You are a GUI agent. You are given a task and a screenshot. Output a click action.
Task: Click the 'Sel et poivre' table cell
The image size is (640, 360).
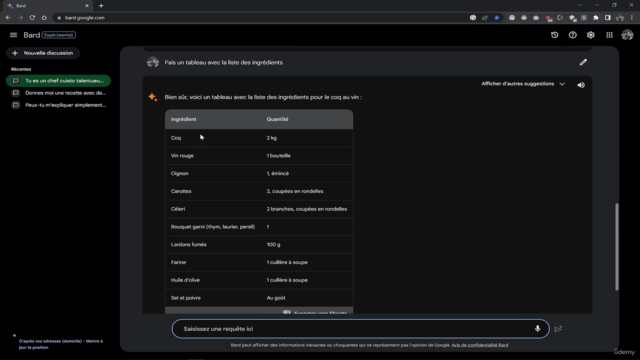[186, 298]
